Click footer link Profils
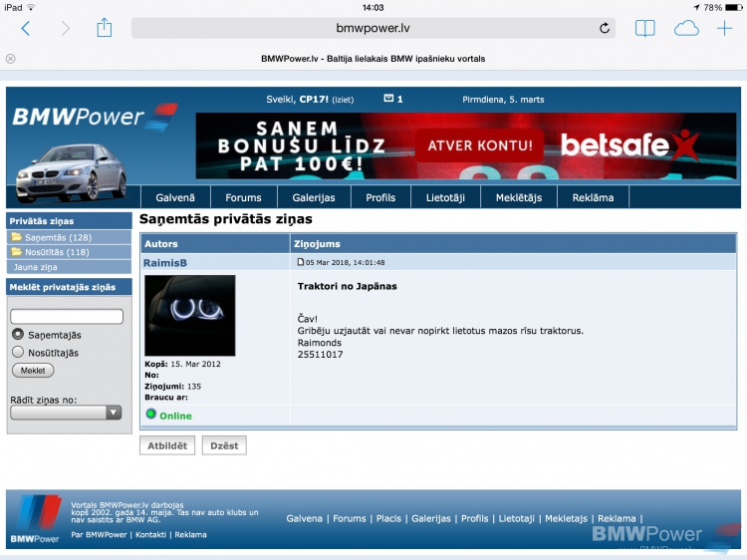Image resolution: width=747 pixels, height=560 pixels. pyautogui.click(x=474, y=518)
